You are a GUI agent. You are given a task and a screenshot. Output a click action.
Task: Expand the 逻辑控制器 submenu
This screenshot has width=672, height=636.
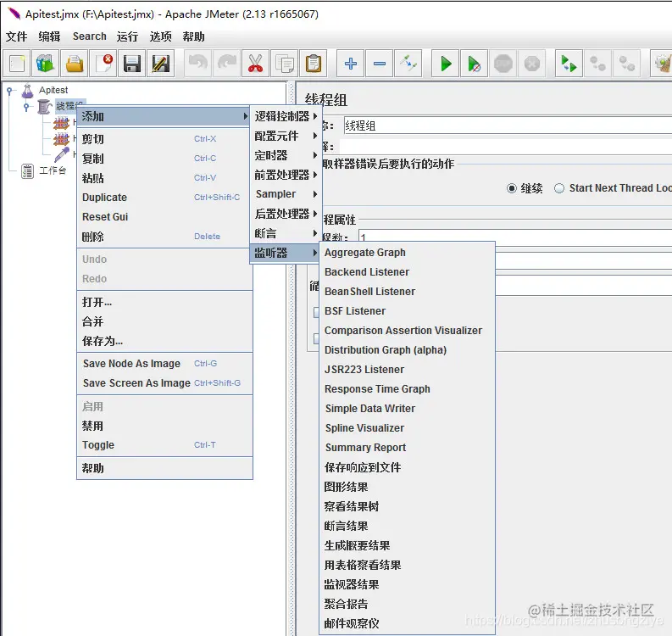tap(286, 116)
